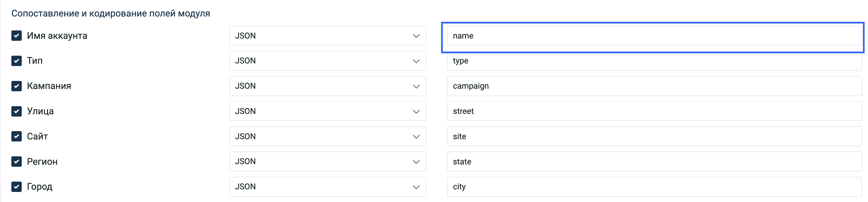
Task: Open the JSON dropdown for Город
Action: pyautogui.click(x=327, y=186)
